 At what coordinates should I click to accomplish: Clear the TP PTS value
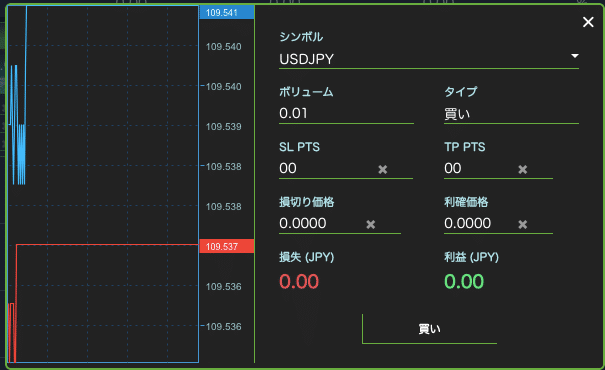pyautogui.click(x=522, y=169)
